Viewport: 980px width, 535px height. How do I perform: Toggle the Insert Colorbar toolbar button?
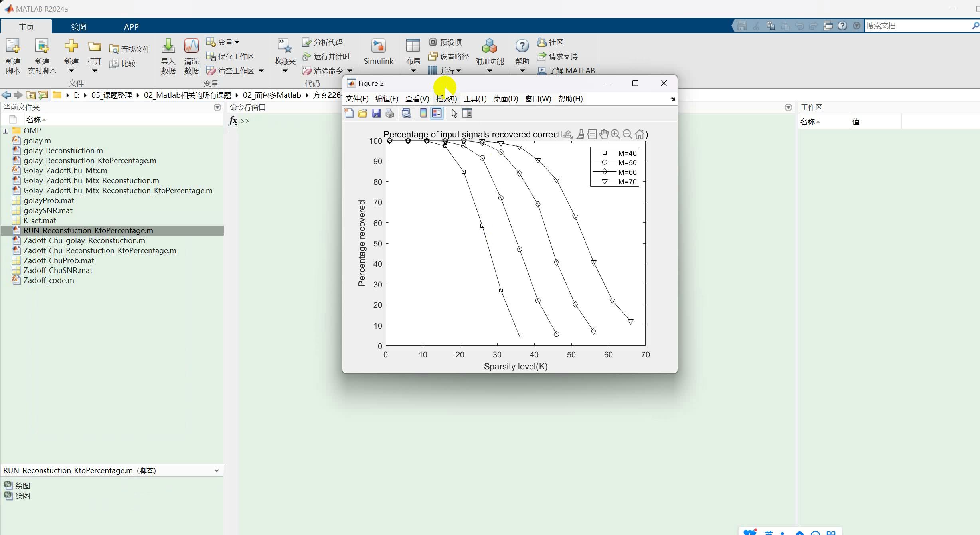423,113
